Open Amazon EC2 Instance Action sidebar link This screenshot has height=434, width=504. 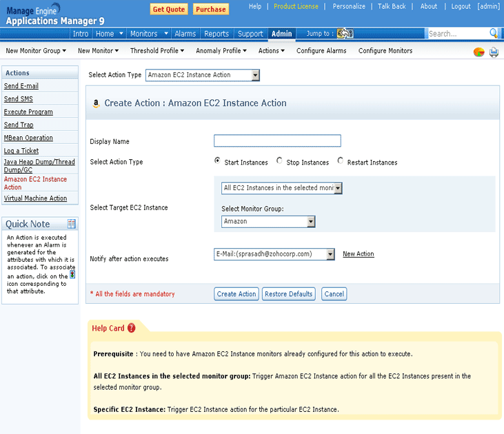click(x=35, y=183)
